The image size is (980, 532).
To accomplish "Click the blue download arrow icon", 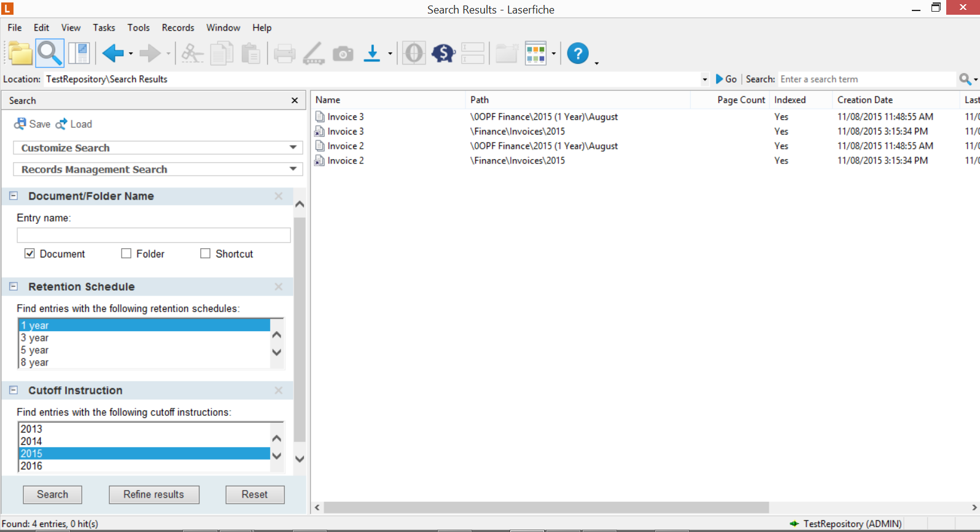I will pyautogui.click(x=372, y=53).
